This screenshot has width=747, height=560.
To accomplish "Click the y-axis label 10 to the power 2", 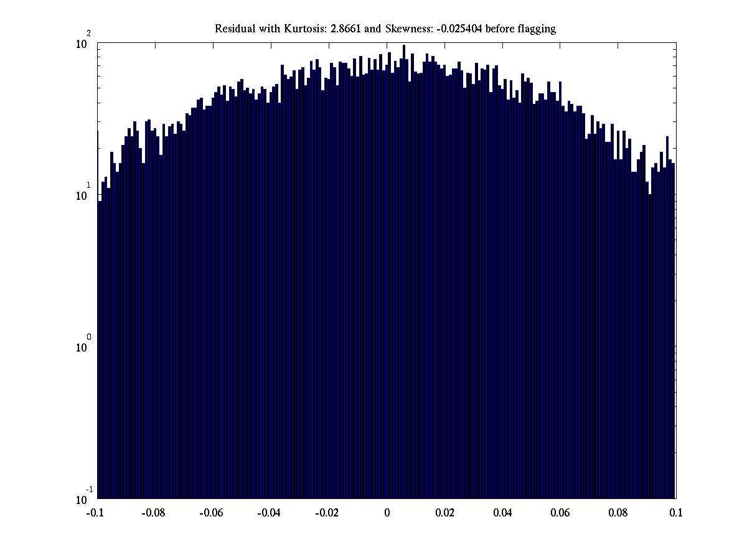I will pos(84,40).
